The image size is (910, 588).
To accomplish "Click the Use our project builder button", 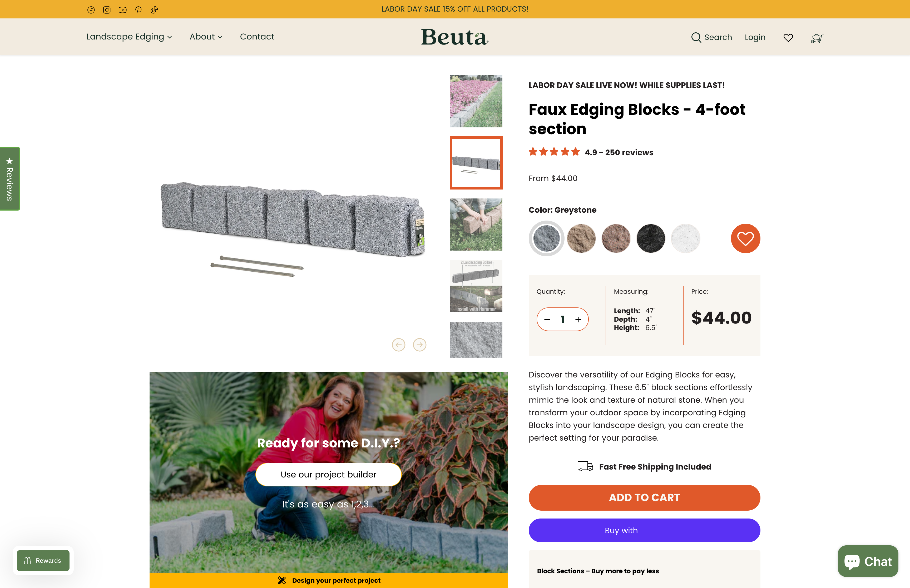I will (328, 474).
